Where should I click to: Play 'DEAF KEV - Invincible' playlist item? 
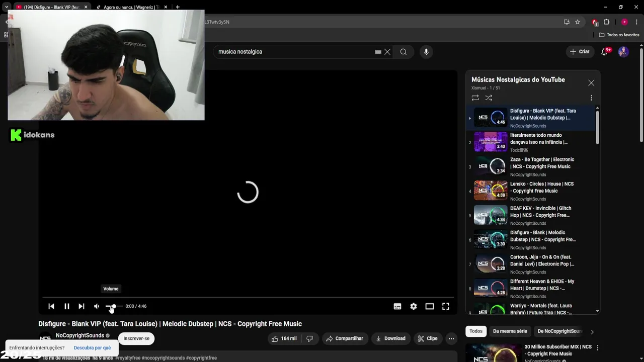(x=531, y=215)
